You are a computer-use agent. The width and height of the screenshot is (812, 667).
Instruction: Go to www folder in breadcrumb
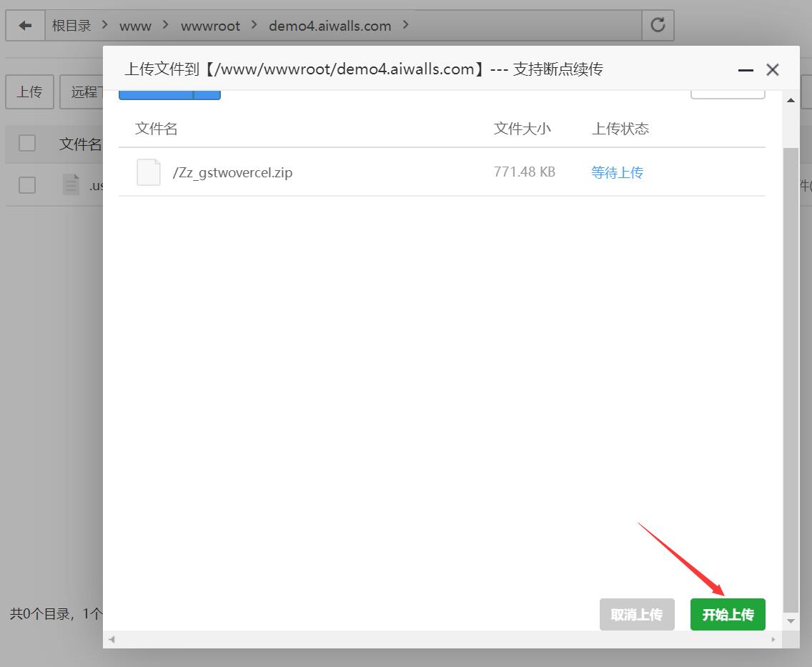[x=135, y=26]
